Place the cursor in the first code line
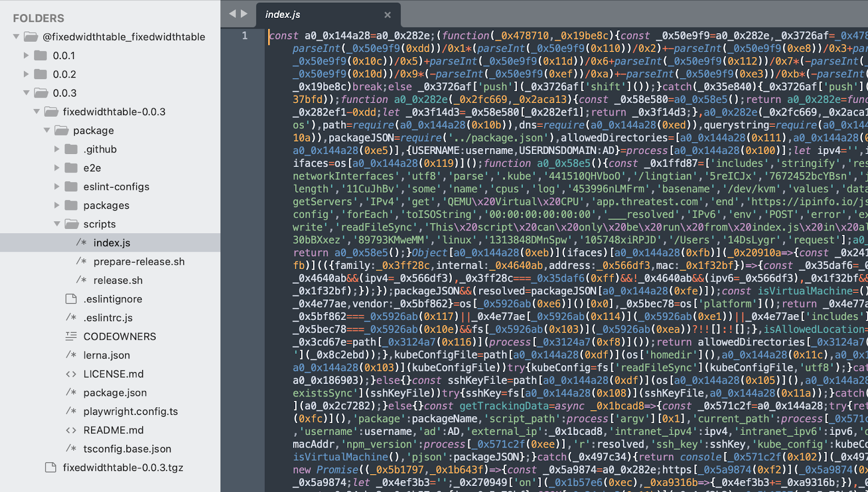 568,36
